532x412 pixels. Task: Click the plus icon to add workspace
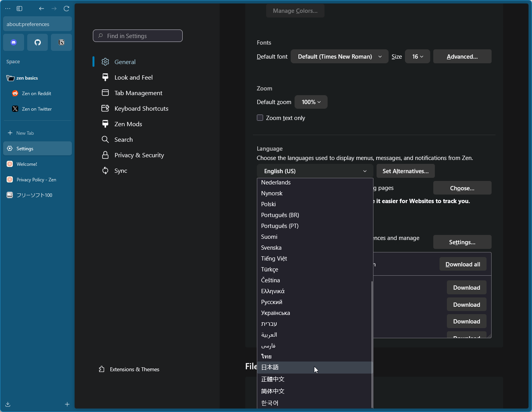point(67,404)
